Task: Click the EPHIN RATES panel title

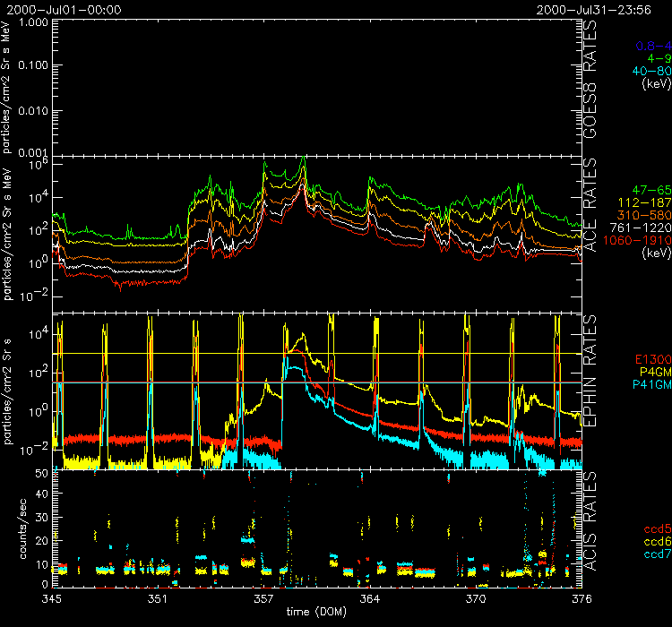Action: (x=590, y=371)
